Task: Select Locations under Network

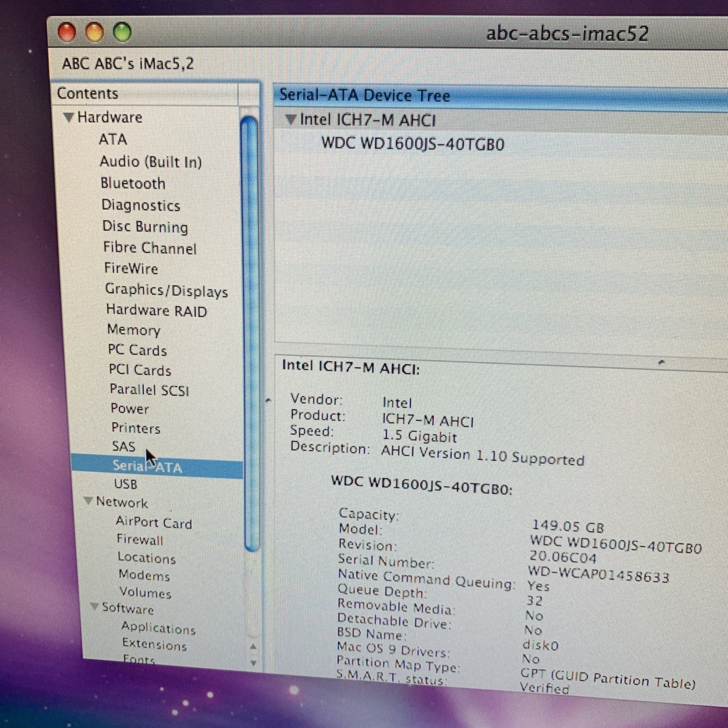Action: point(147,557)
